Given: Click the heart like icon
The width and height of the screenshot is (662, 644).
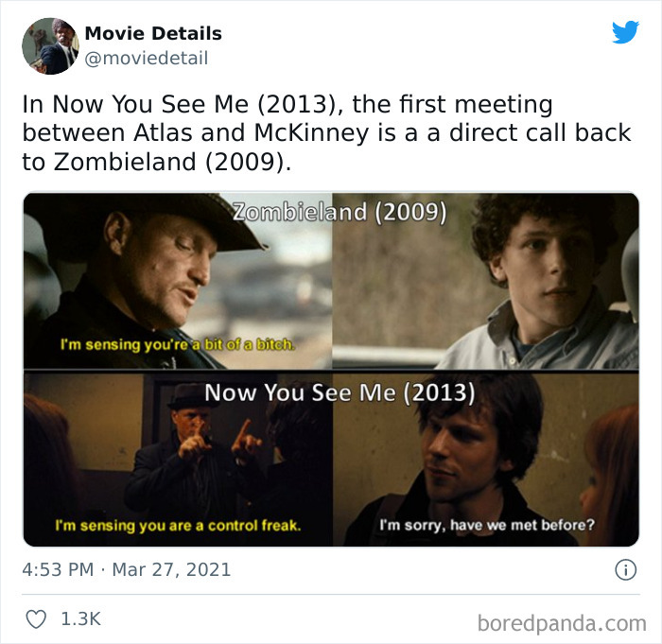Looking at the screenshot, I should [36, 619].
